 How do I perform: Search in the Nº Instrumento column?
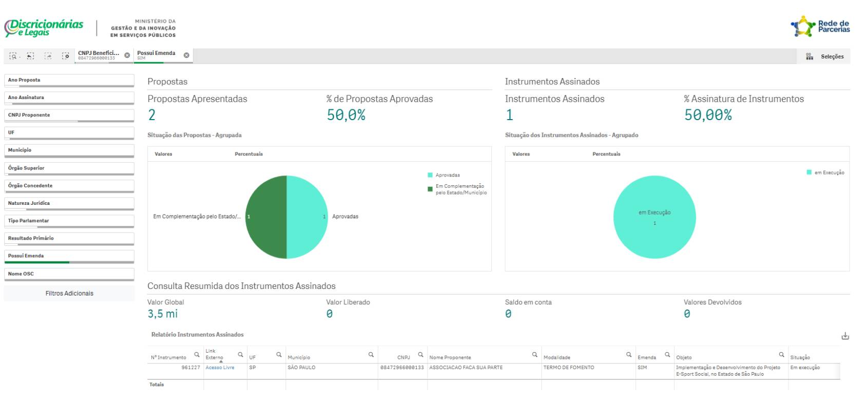tap(197, 355)
